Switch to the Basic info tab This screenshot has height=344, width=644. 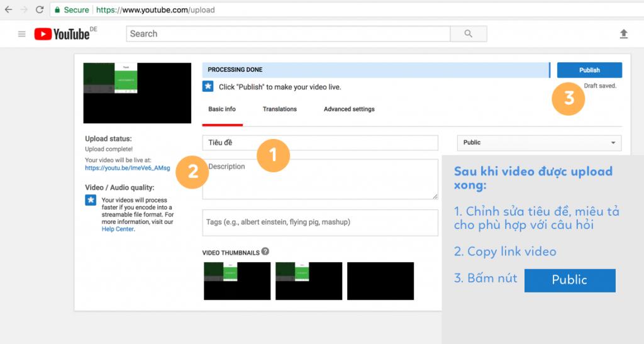(222, 109)
